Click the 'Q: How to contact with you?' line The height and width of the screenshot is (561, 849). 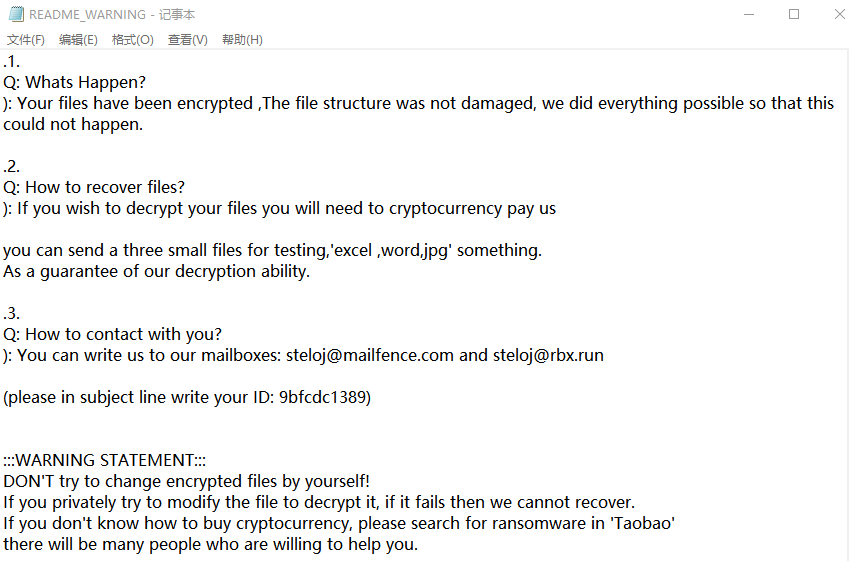click(112, 334)
